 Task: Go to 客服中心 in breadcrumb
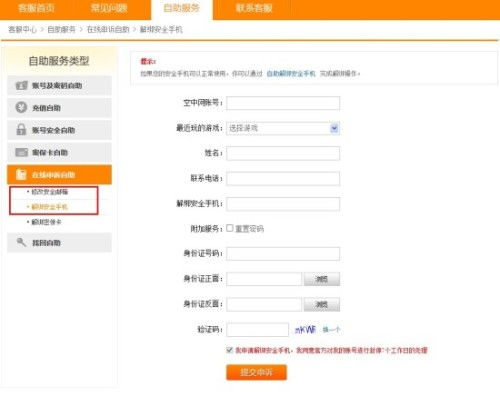[x=22, y=29]
